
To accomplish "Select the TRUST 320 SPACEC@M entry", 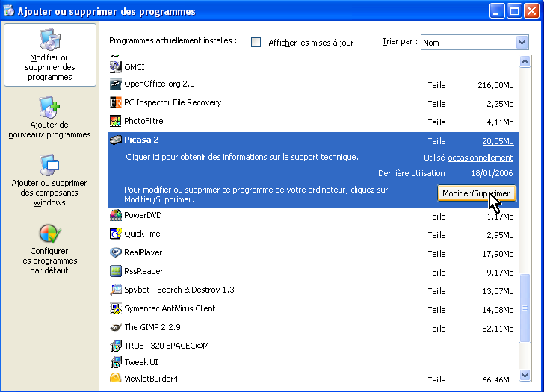I will click(313, 346).
